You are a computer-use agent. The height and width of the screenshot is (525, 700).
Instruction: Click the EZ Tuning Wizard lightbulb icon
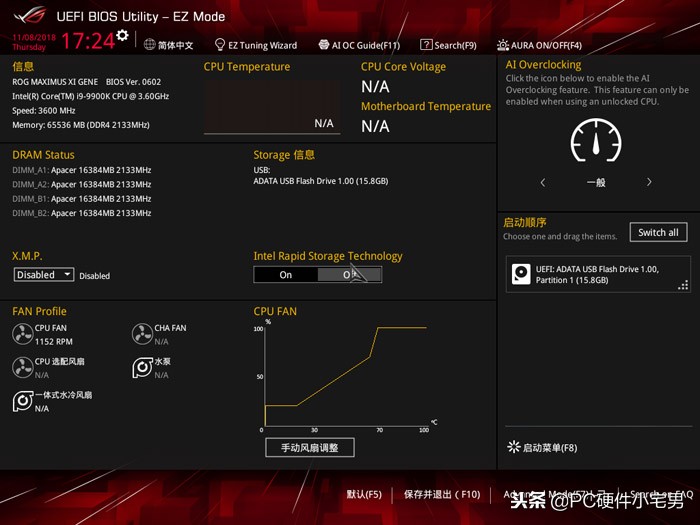(x=220, y=45)
